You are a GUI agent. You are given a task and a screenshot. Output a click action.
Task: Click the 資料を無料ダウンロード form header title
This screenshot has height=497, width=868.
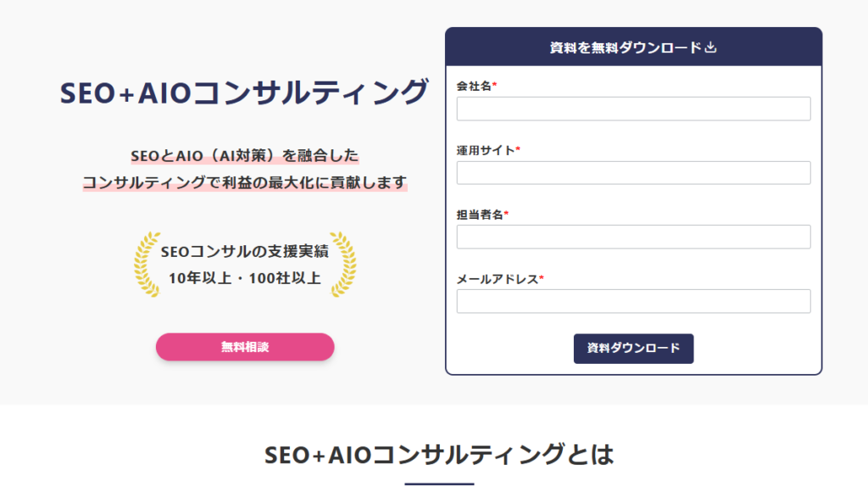(x=626, y=47)
